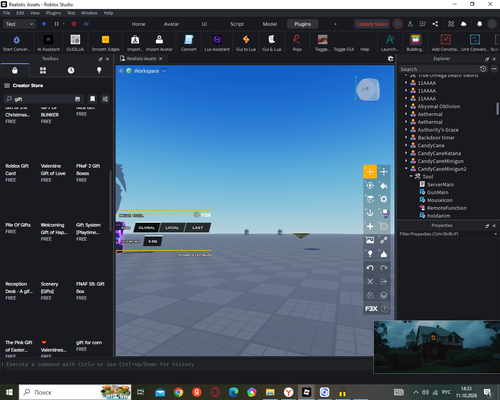Open the Toolbox inventory grid tab
The image size is (500, 400).
43,70
